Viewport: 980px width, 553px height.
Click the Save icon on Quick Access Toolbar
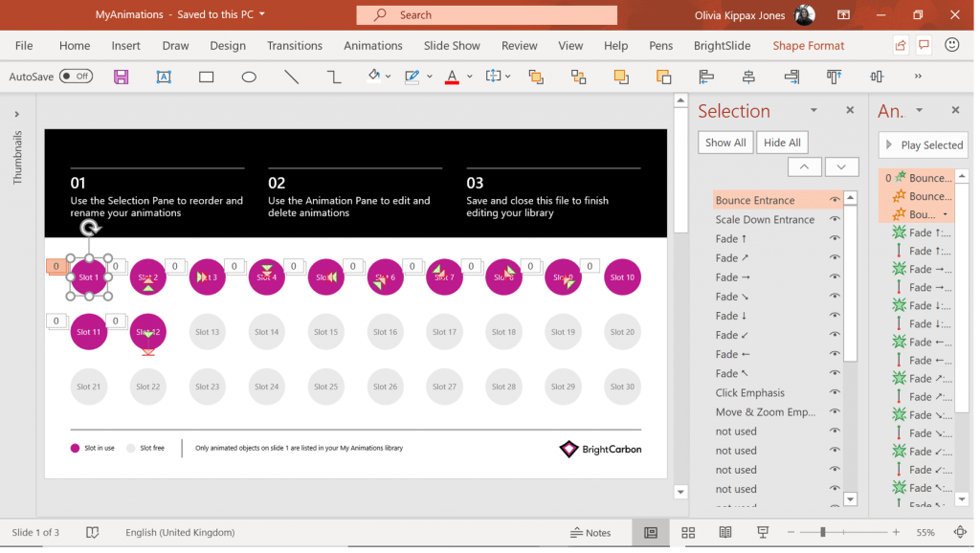121,77
